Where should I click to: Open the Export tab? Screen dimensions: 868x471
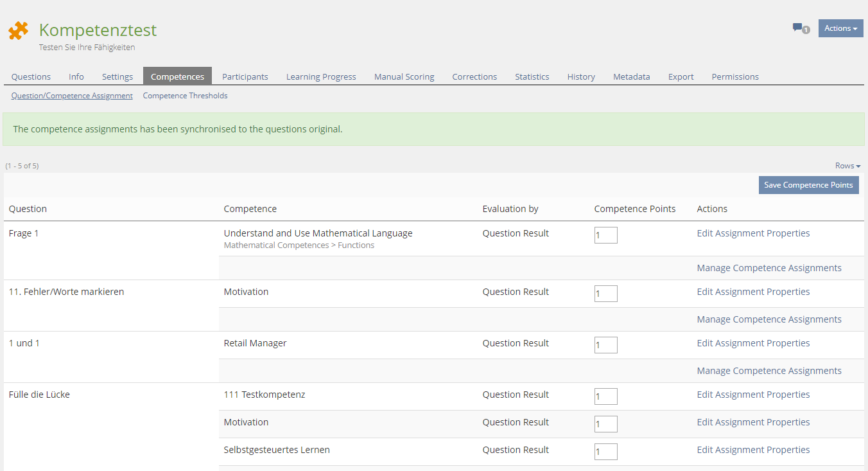(681, 76)
